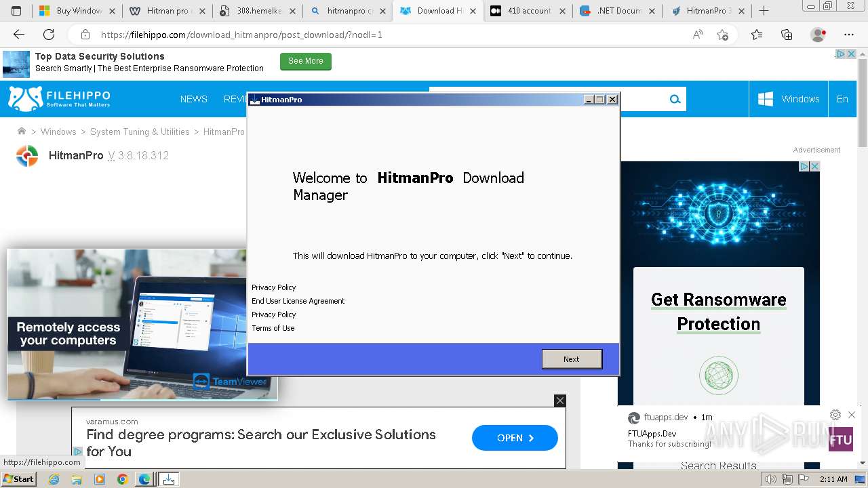This screenshot has height=488, width=868.
Task: Open Top Data Security Solutions ad title
Action: [x=100, y=56]
